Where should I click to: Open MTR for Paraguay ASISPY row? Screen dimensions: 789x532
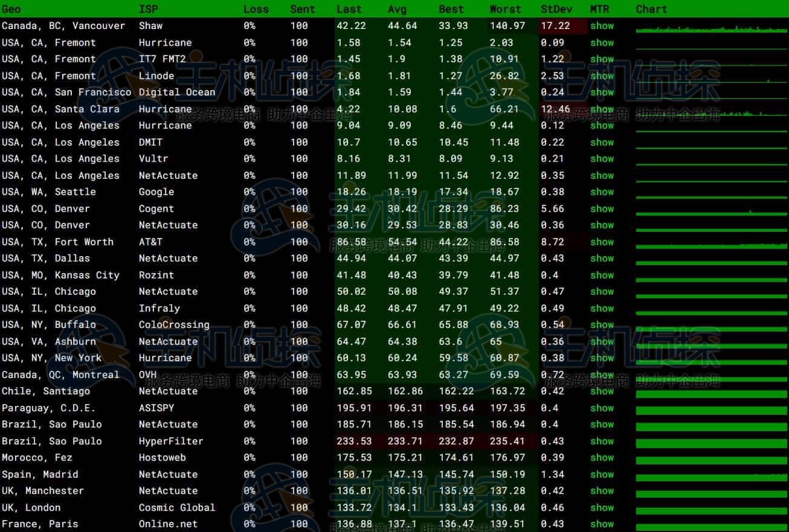pos(602,408)
